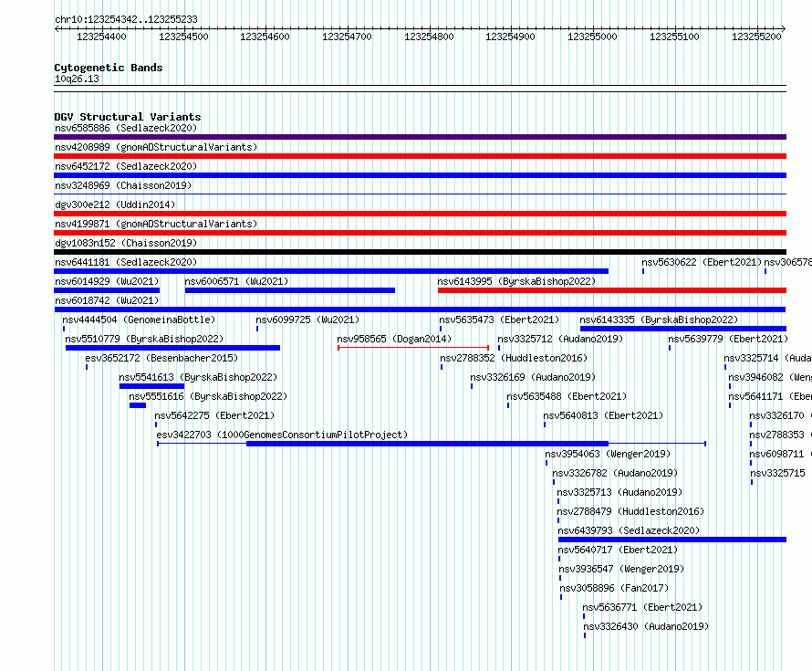Open nsv6143995 (ByrskaBishop2022) label
This screenshot has width=812, height=671.
[516, 281]
